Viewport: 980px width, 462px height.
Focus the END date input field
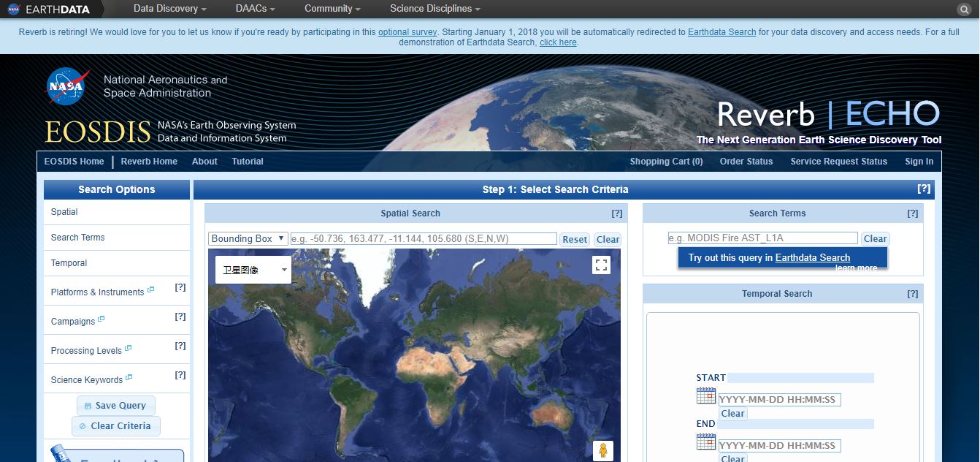click(779, 445)
